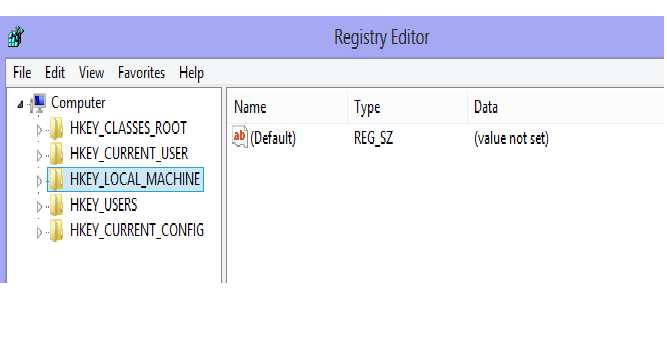Select the HKEY_CLASSES_ROOT key label

pyautogui.click(x=128, y=128)
